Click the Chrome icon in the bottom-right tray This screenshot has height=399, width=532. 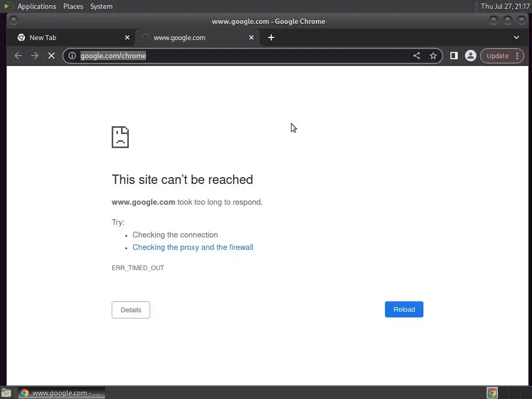492,393
